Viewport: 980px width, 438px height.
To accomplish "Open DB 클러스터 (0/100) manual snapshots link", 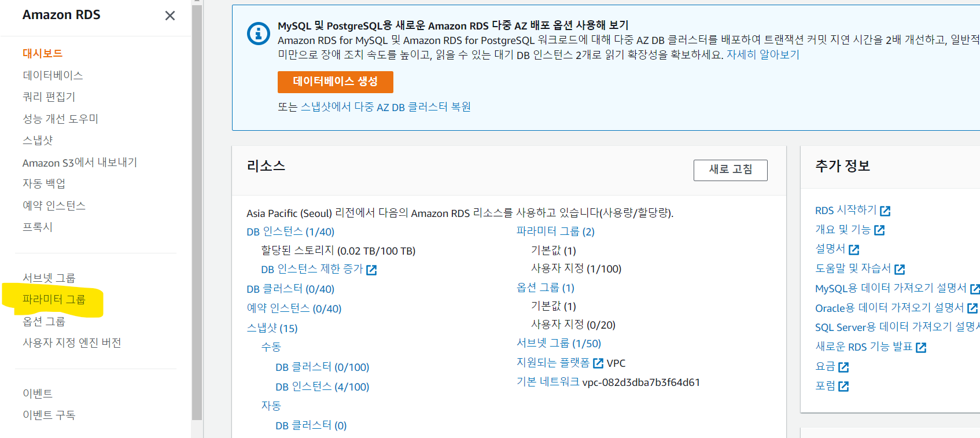I will pyautogui.click(x=322, y=367).
